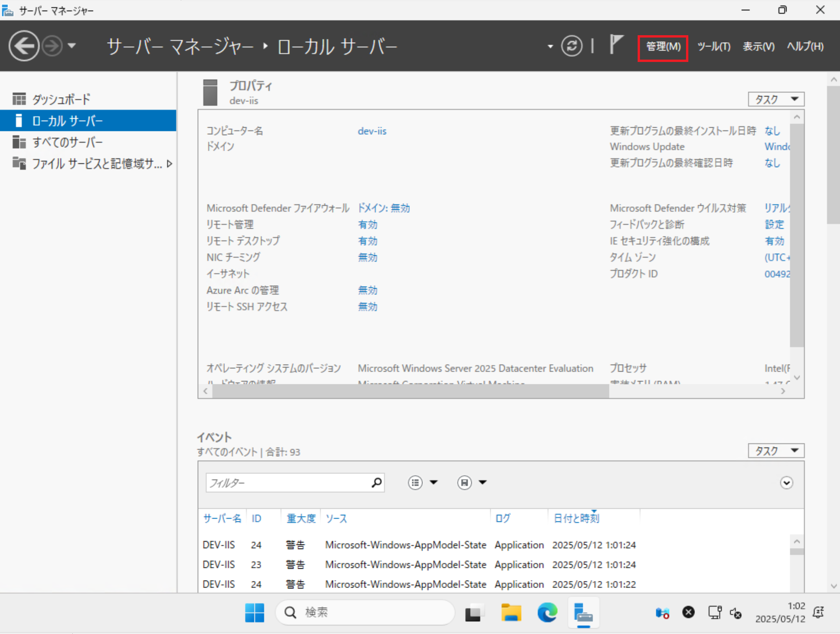The width and height of the screenshot is (840, 634).
Task: Click the ダッシュボード grid icon
Action: click(x=19, y=99)
